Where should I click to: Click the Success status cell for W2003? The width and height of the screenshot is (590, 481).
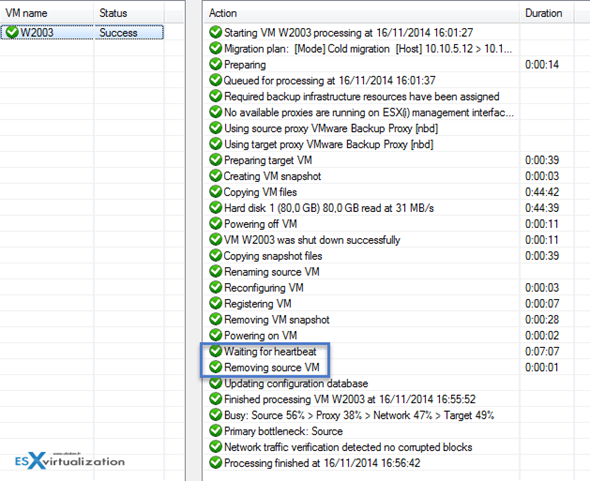click(x=118, y=33)
